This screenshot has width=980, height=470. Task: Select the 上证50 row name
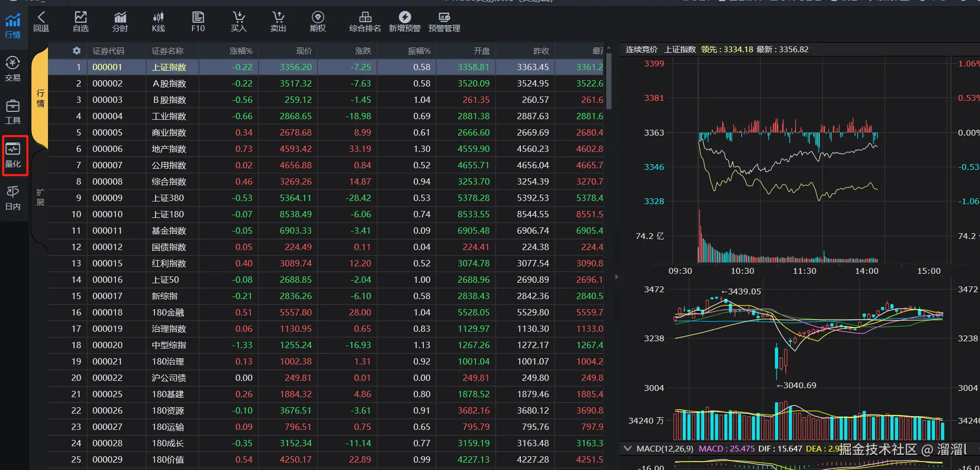point(166,280)
